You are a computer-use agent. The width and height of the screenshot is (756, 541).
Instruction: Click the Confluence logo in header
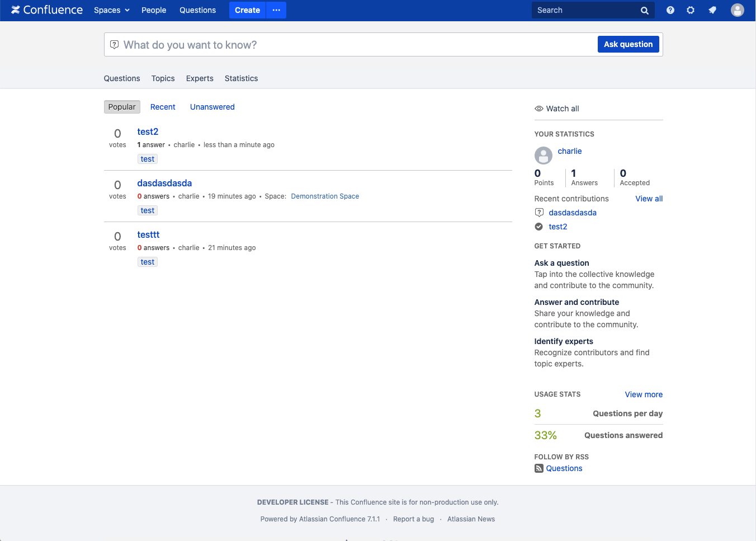click(x=47, y=10)
